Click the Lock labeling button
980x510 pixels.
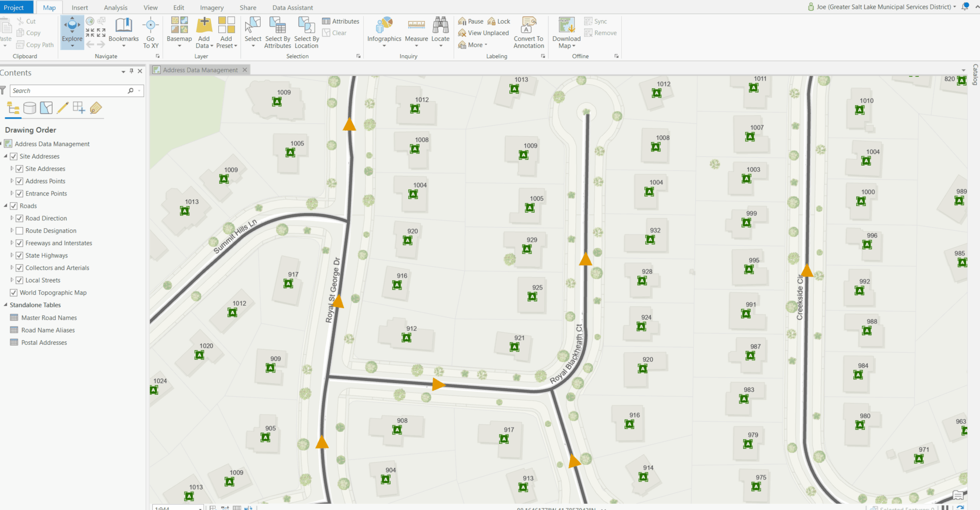tap(499, 21)
